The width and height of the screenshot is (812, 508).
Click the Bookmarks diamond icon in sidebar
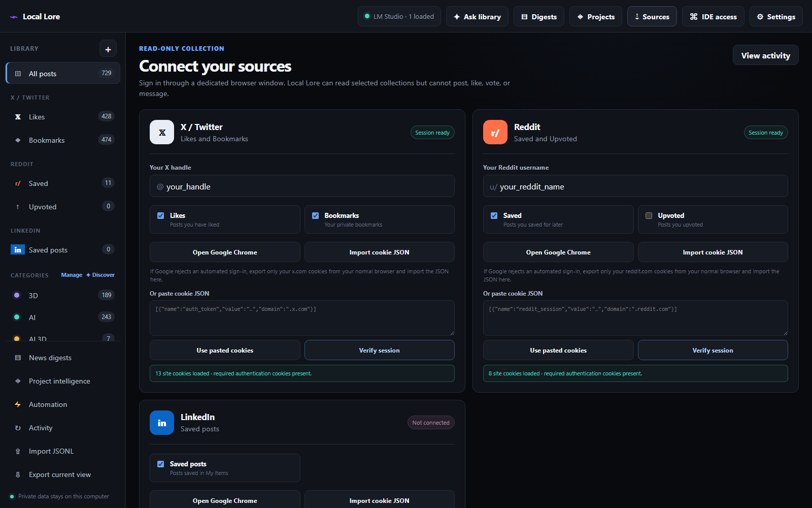pos(18,140)
